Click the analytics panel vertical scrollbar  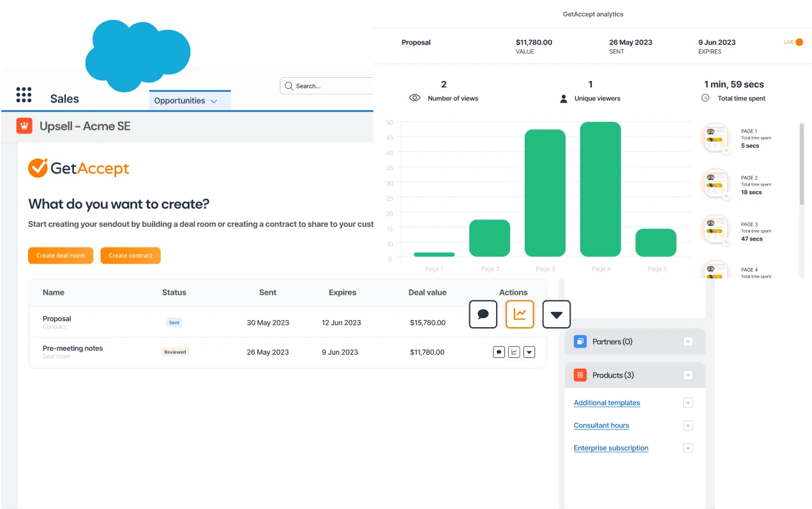(802, 165)
